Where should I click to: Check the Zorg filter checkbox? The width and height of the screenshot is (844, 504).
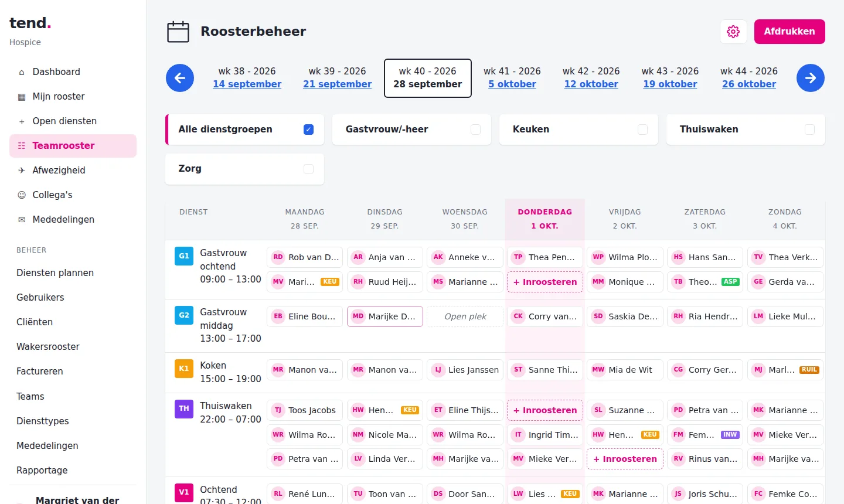click(309, 169)
